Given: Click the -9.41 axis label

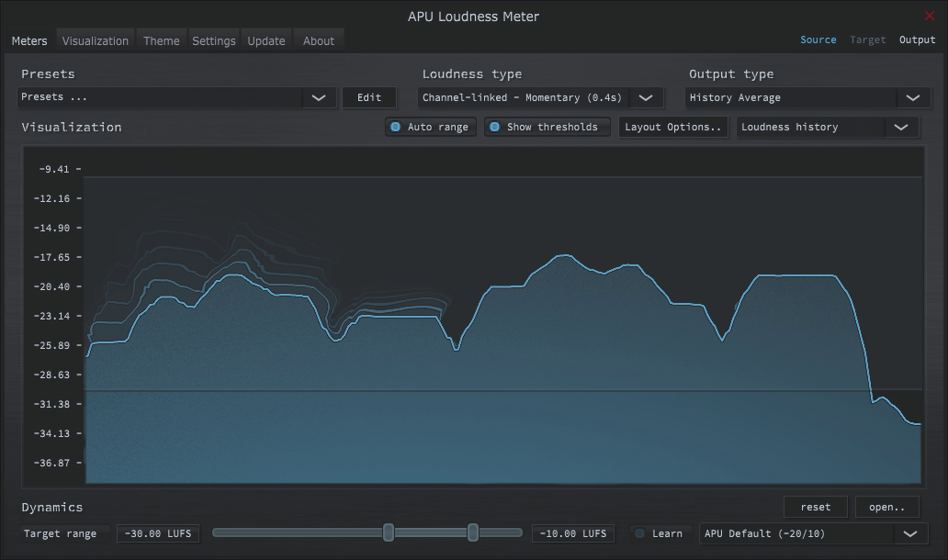Looking at the screenshot, I should [x=54, y=169].
